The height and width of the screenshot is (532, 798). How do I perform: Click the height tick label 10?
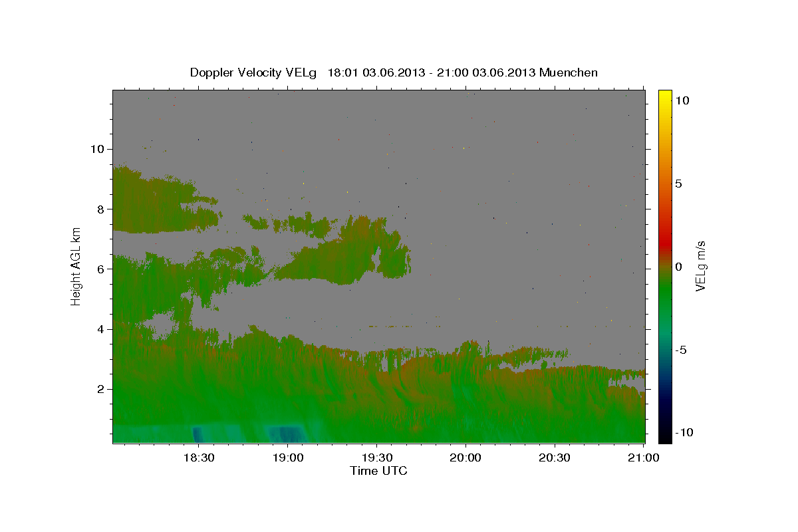pos(96,149)
